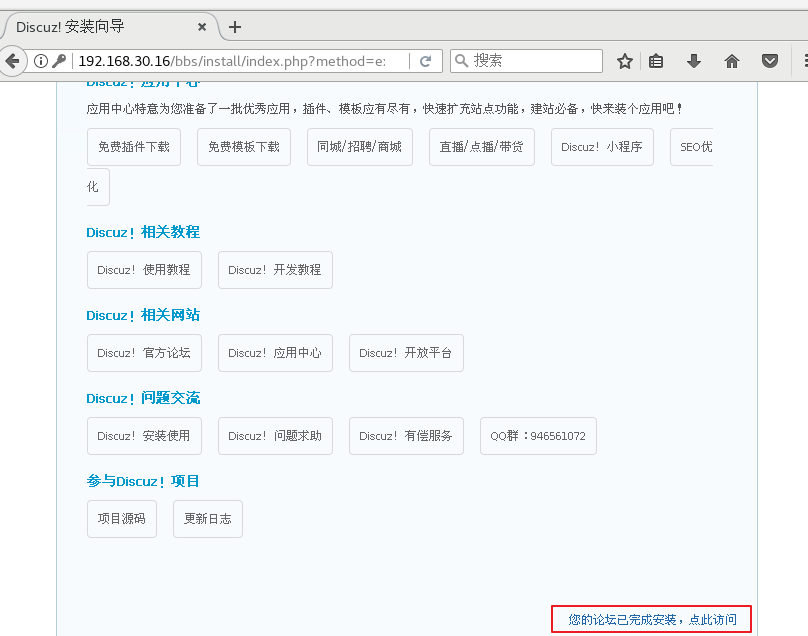Select the Discuz! 安装向导 tab
Screen dimensions: 808x636
pyautogui.click(x=111, y=27)
